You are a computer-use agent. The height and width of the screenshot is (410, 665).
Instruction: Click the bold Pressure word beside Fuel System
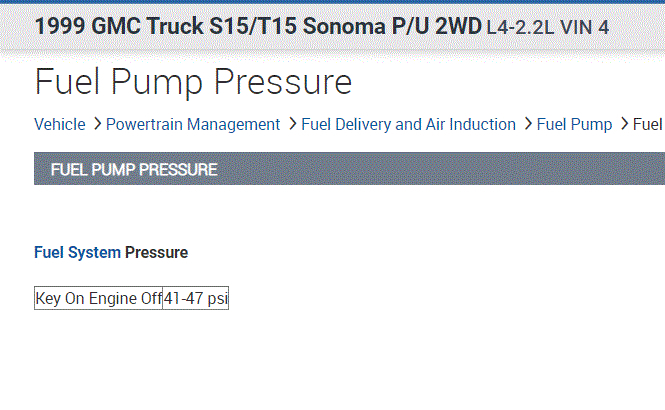[156, 253]
